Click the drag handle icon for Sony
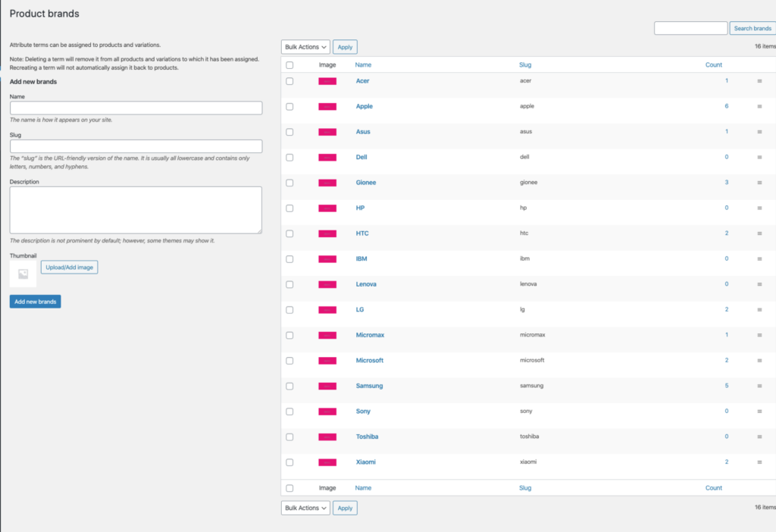Screen dimensions: 776x532 (759, 412)
